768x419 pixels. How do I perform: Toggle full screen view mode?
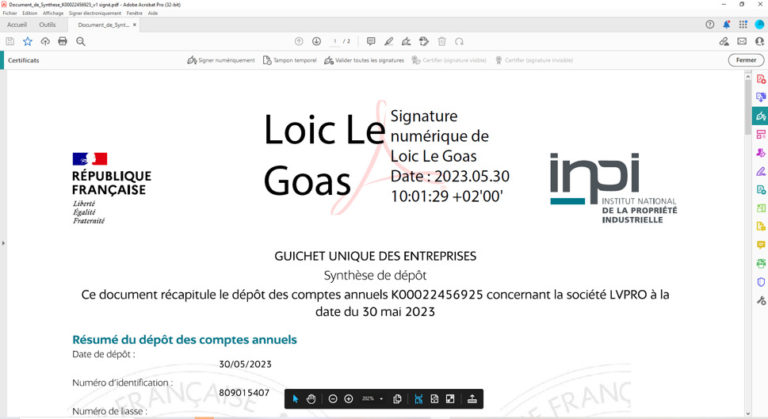[x=450, y=399]
